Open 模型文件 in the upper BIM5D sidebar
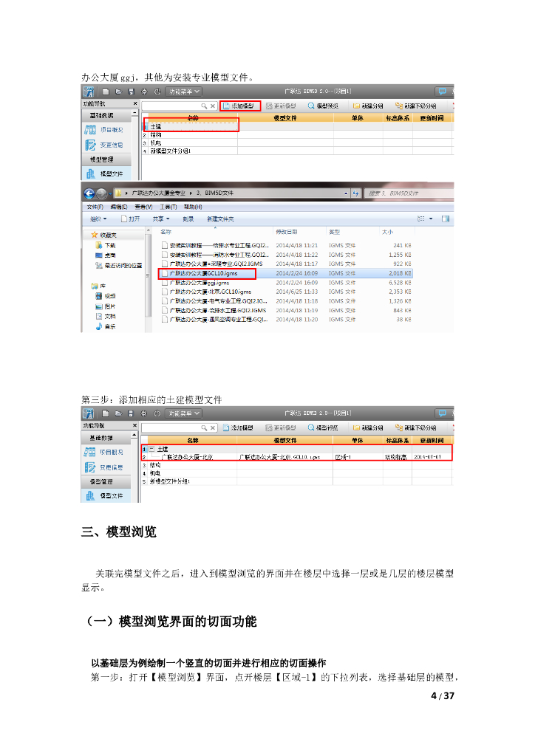535x756 pixels. [105, 173]
